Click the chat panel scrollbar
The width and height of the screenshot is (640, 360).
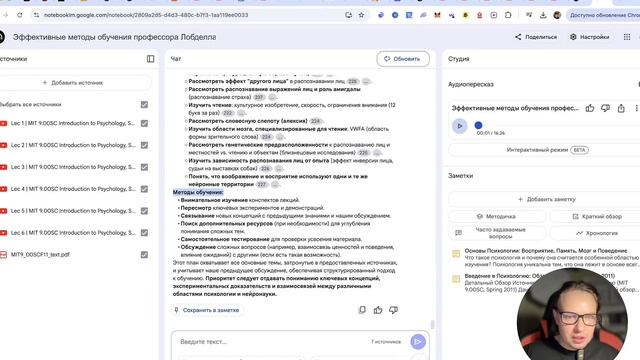432,324
